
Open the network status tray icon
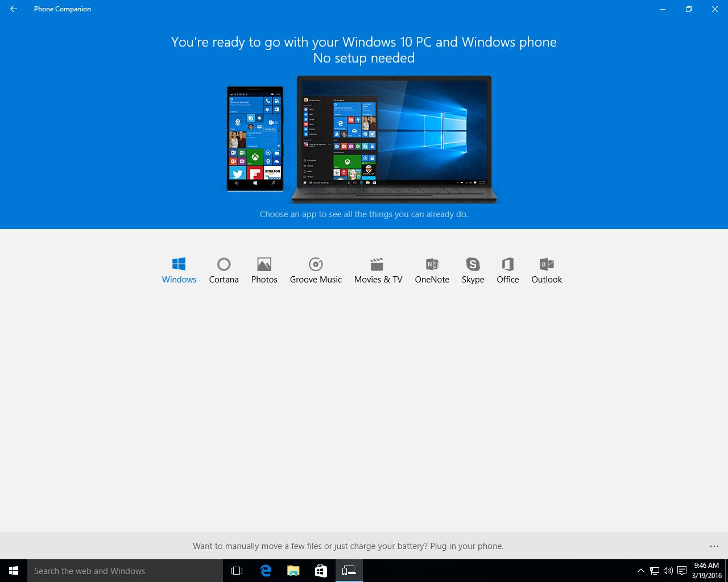coord(655,571)
